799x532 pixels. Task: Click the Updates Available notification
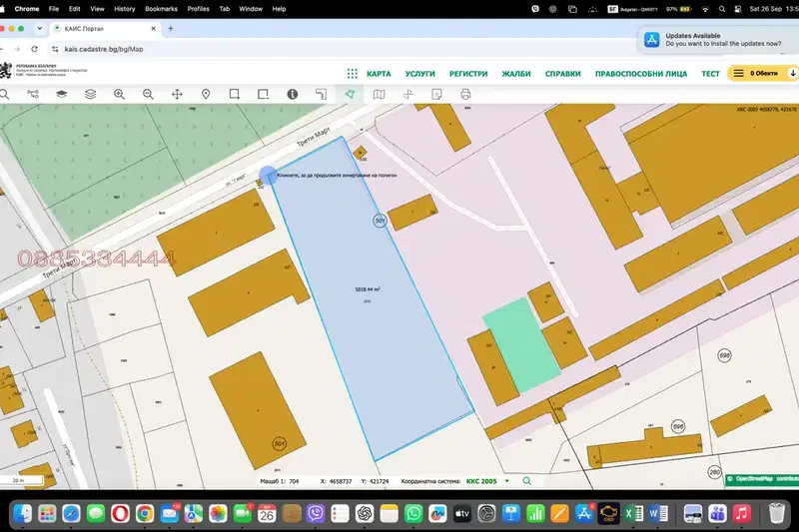pos(718,40)
